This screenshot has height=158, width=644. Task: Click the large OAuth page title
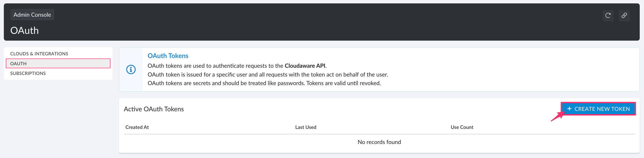tap(24, 30)
